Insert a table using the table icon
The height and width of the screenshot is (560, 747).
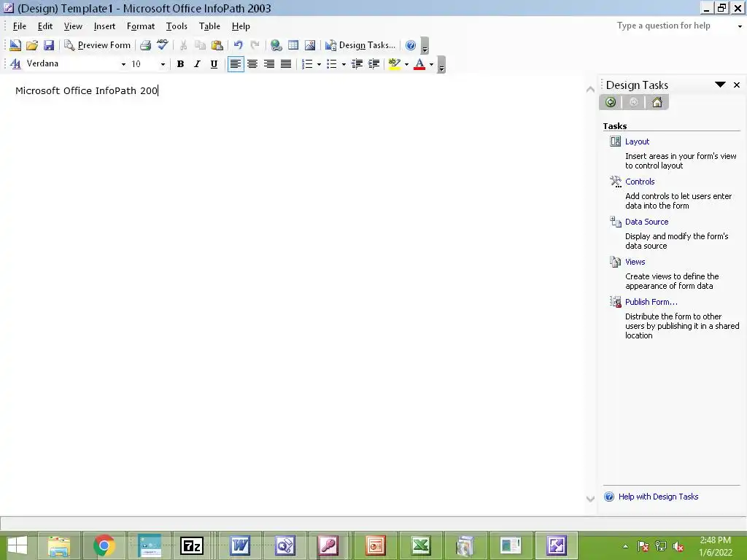[x=293, y=45]
